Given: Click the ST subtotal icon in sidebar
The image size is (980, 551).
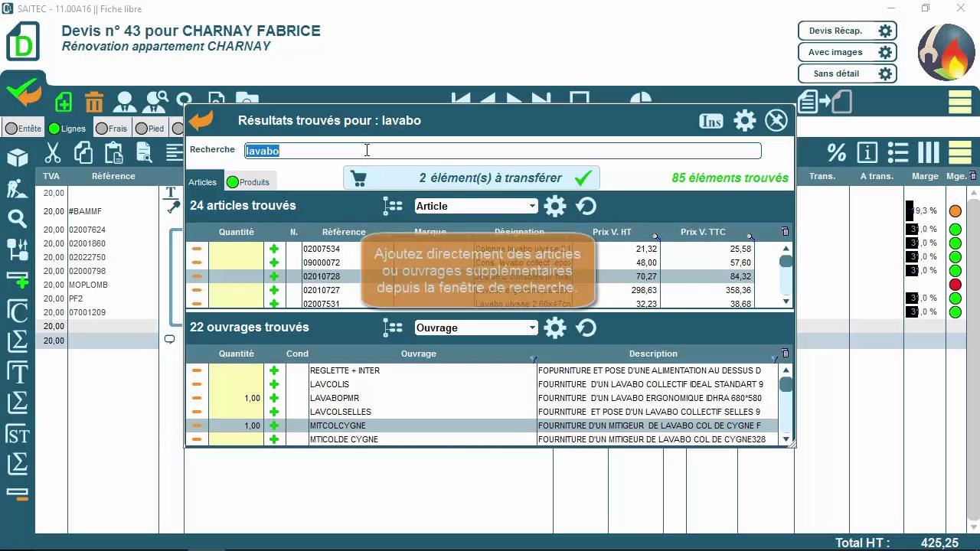Looking at the screenshot, I should [x=17, y=434].
